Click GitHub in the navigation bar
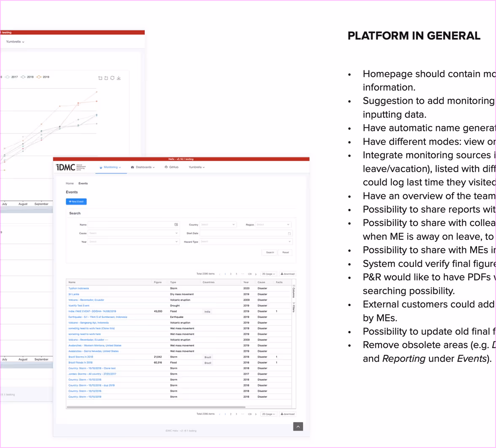Image resolution: width=496 pixels, height=448 pixels. click(x=172, y=167)
